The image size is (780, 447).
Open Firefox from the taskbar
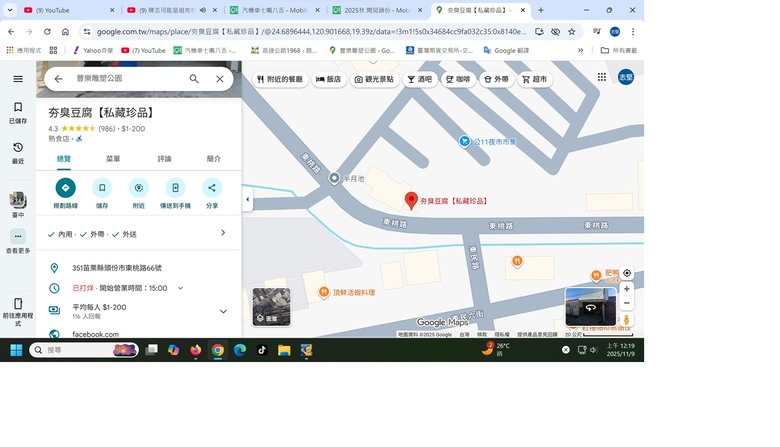pyautogui.click(x=195, y=350)
